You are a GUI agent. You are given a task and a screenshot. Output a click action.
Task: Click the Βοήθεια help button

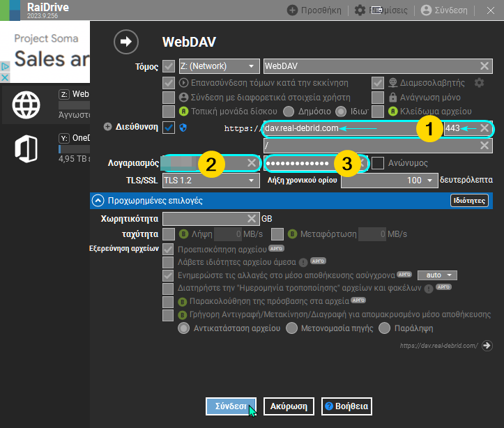pos(346,406)
